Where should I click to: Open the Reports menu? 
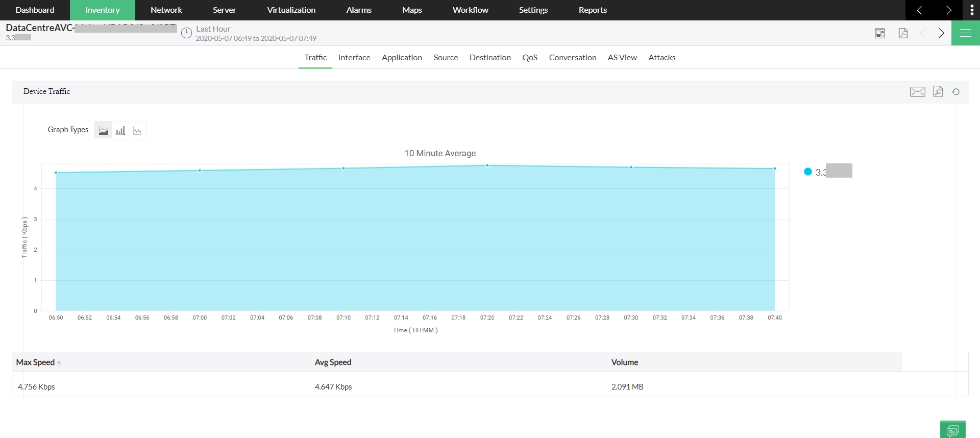(x=593, y=10)
